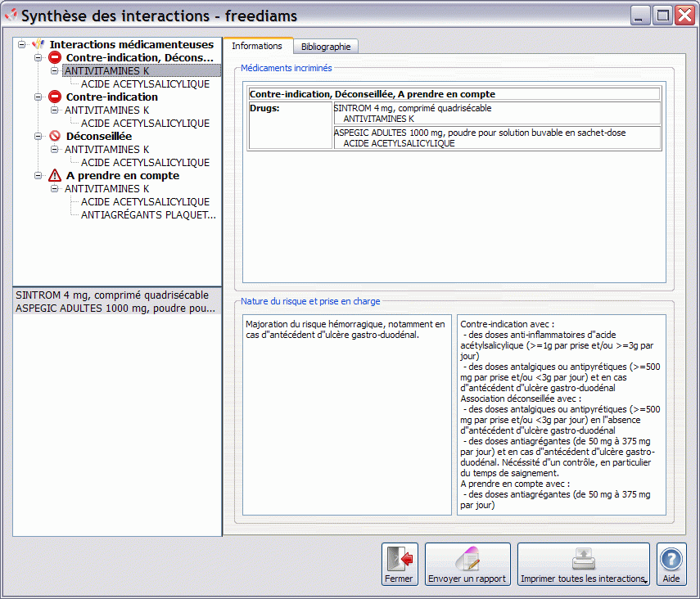Select ASPEGIC ADULTES 1000 mg in drug list

[115, 308]
